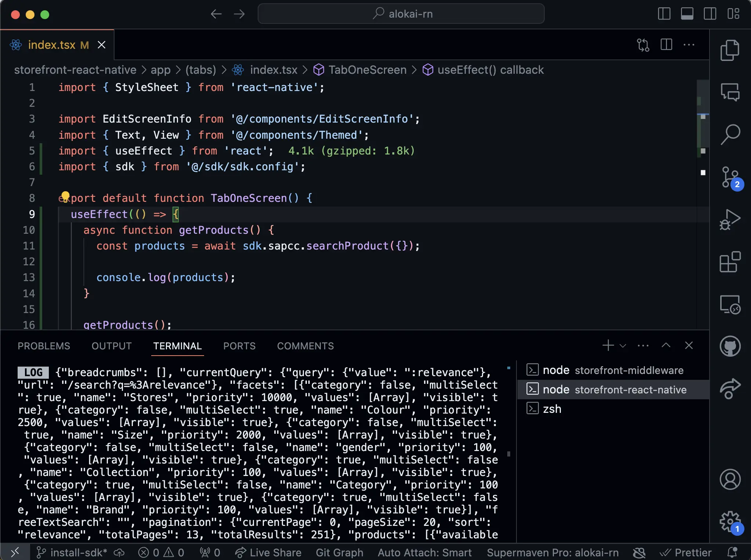Open the Search view magnifier icon

pyautogui.click(x=730, y=134)
